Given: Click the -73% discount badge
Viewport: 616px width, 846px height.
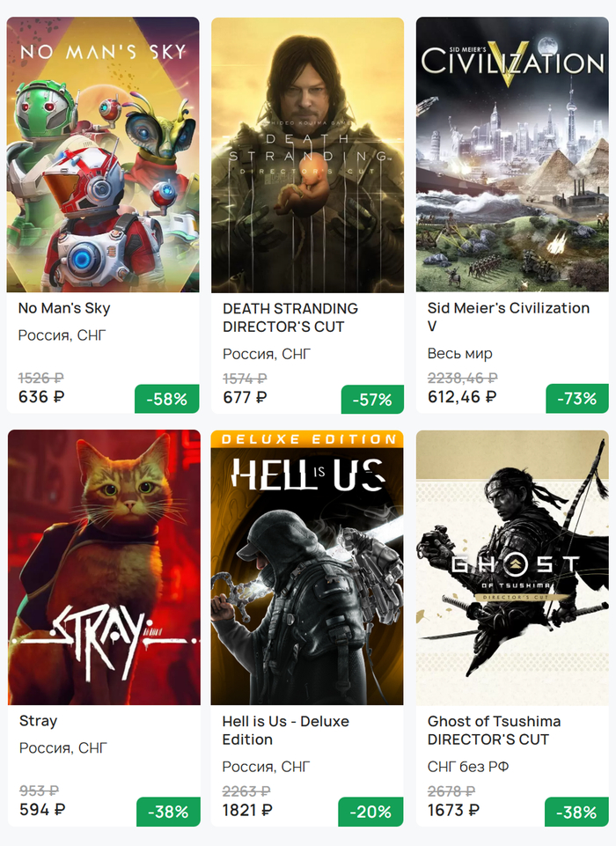Looking at the screenshot, I should tap(577, 400).
